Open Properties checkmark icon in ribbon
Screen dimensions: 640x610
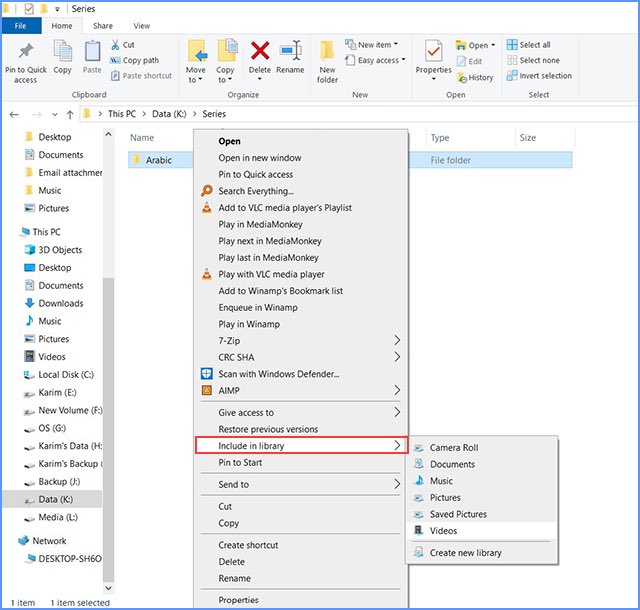click(433, 51)
